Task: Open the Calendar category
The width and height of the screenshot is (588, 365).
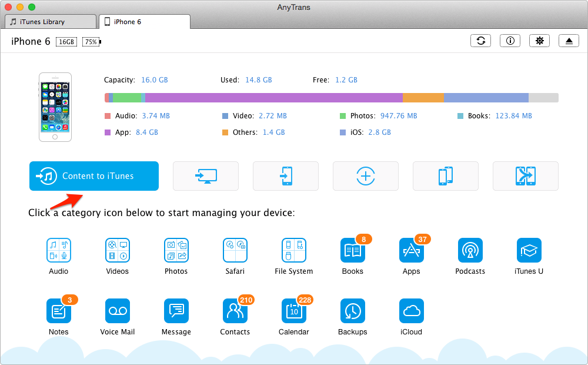Action: (294, 311)
